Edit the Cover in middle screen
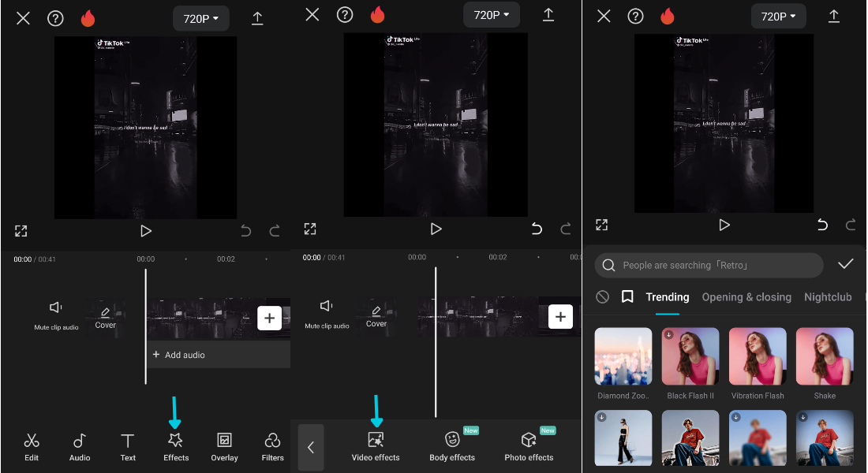 coord(376,316)
